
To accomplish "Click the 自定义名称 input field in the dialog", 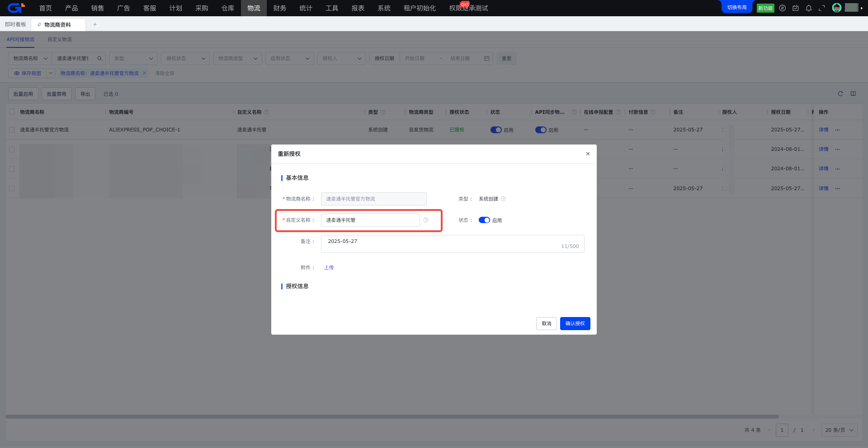I will click(x=370, y=220).
